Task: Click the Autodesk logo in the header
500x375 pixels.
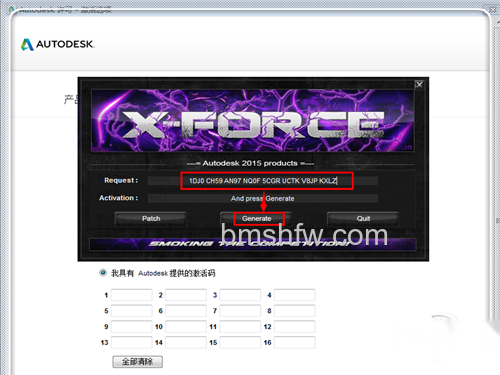Action: [x=58, y=44]
